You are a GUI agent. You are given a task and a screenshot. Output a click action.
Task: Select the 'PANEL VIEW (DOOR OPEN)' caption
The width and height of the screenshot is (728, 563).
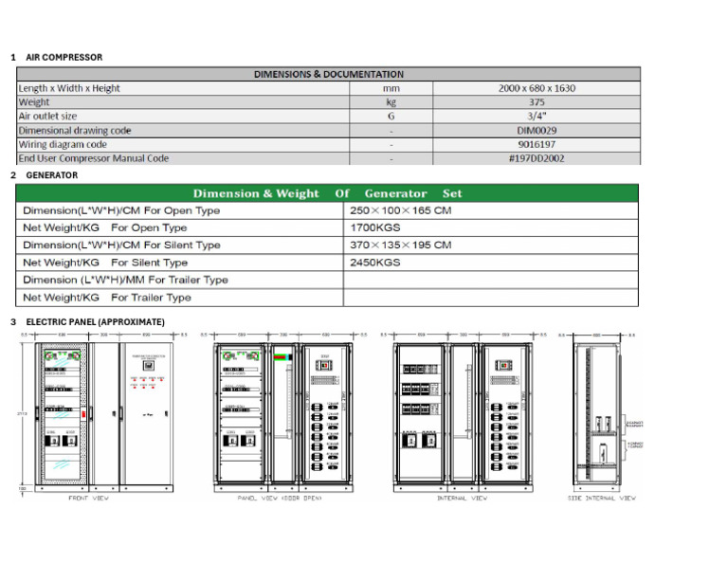click(x=280, y=498)
